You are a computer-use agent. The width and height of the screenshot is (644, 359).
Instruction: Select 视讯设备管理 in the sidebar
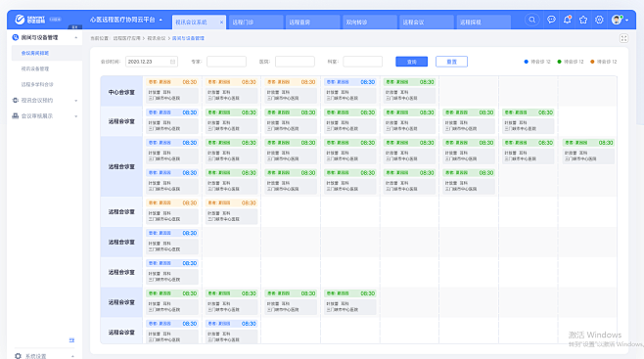point(35,68)
